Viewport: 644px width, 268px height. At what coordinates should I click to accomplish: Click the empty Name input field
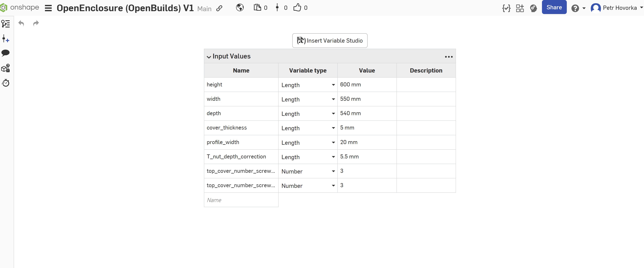(241, 200)
